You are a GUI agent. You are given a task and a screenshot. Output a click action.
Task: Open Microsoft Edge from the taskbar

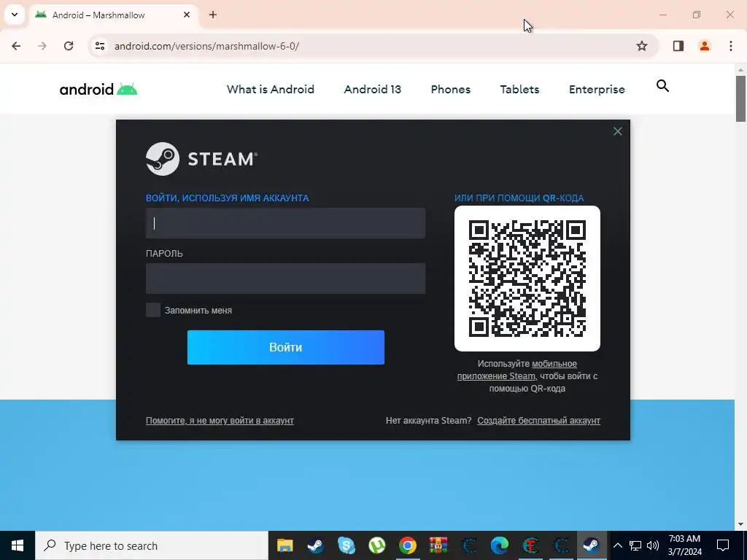tap(499, 545)
